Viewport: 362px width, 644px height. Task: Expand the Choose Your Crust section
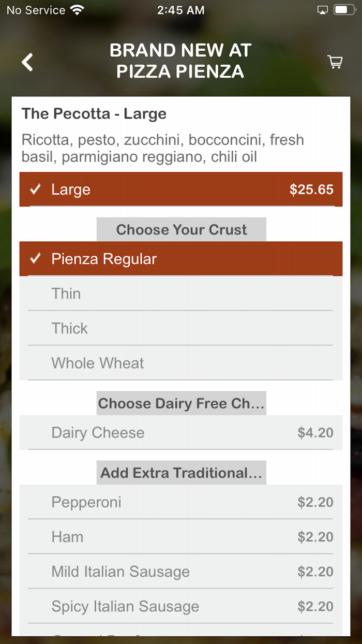pyautogui.click(x=181, y=229)
